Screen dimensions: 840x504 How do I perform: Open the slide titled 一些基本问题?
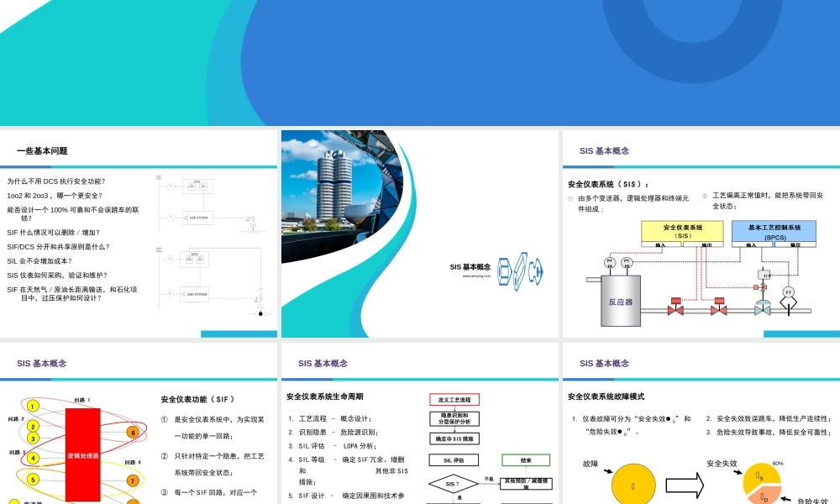tap(139, 234)
